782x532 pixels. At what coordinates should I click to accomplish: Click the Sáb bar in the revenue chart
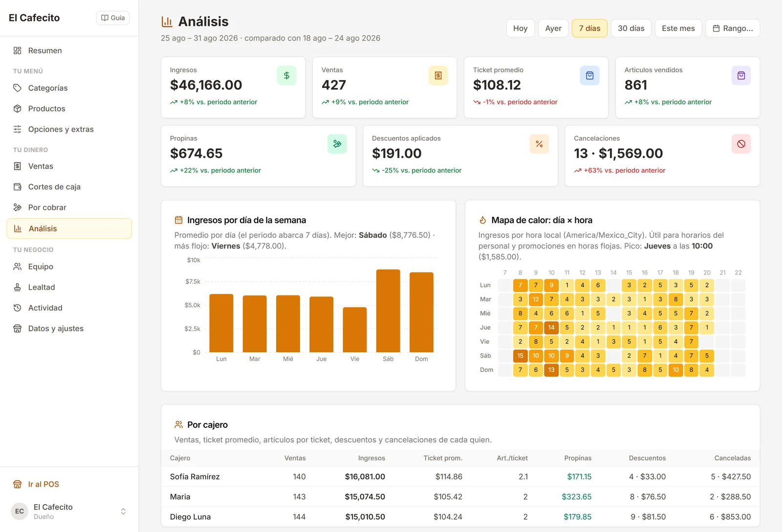pyautogui.click(x=388, y=311)
